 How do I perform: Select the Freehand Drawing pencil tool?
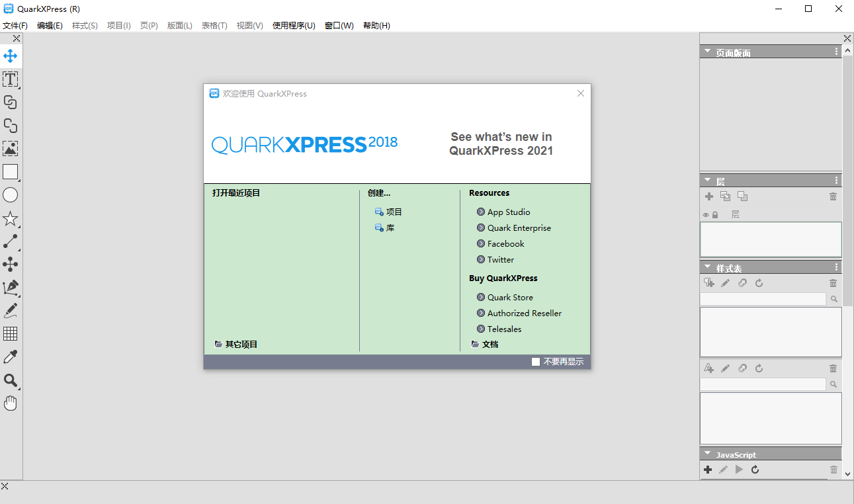tap(10, 311)
